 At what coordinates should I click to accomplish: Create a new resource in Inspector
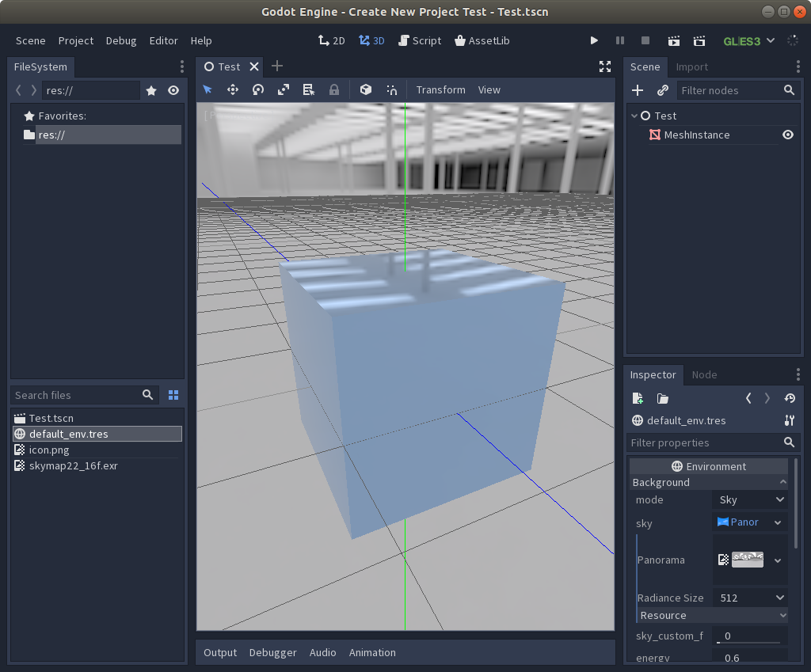638,399
